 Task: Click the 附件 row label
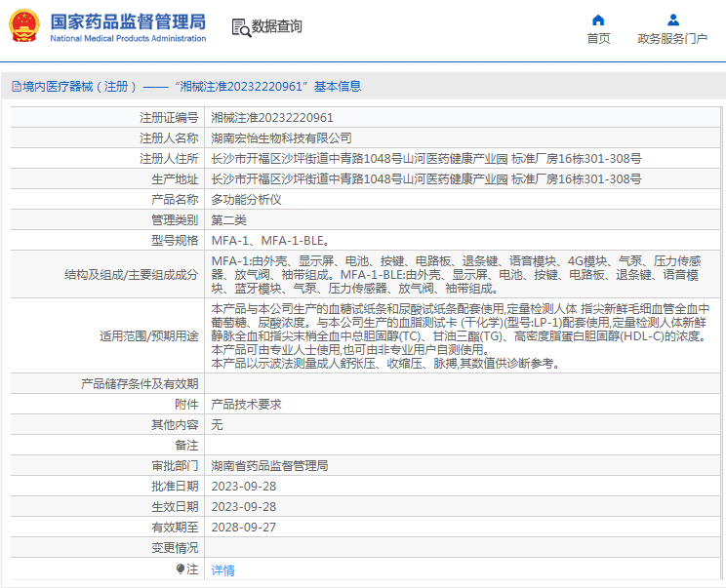click(186, 405)
